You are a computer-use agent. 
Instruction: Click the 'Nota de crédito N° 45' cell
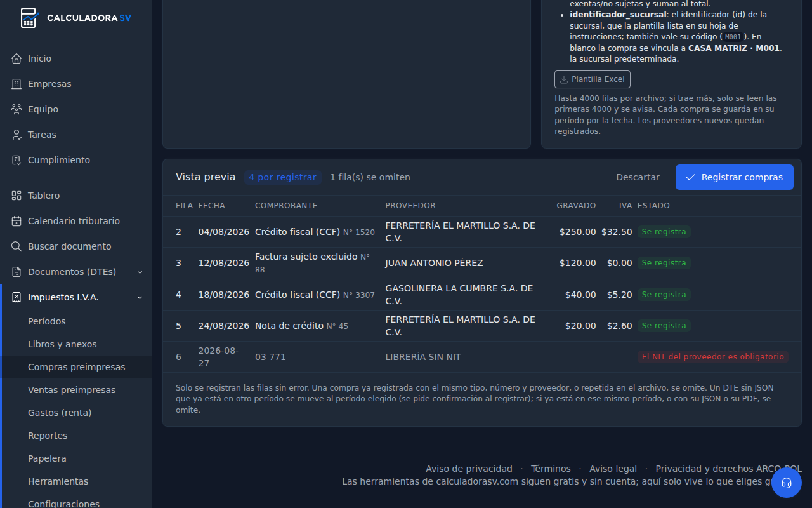301,326
